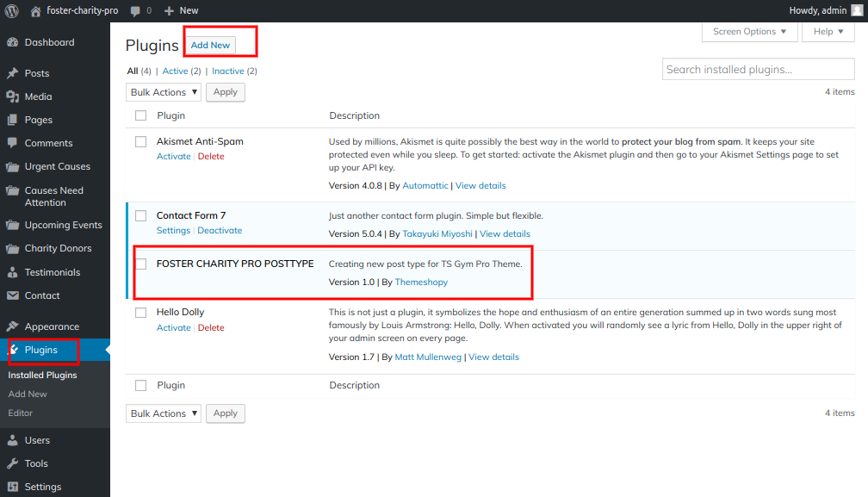The image size is (868, 497).
Task: Open the plugin Editor submenu item
Action: click(21, 413)
